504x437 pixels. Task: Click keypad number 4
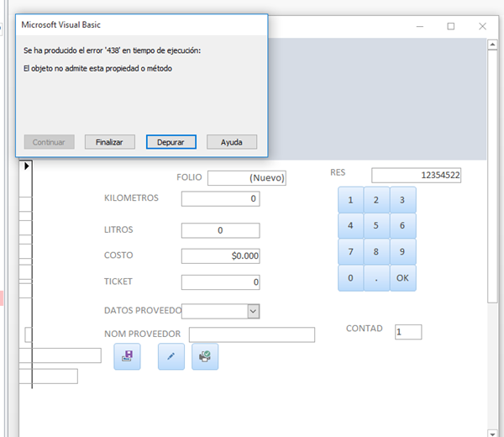tap(350, 225)
